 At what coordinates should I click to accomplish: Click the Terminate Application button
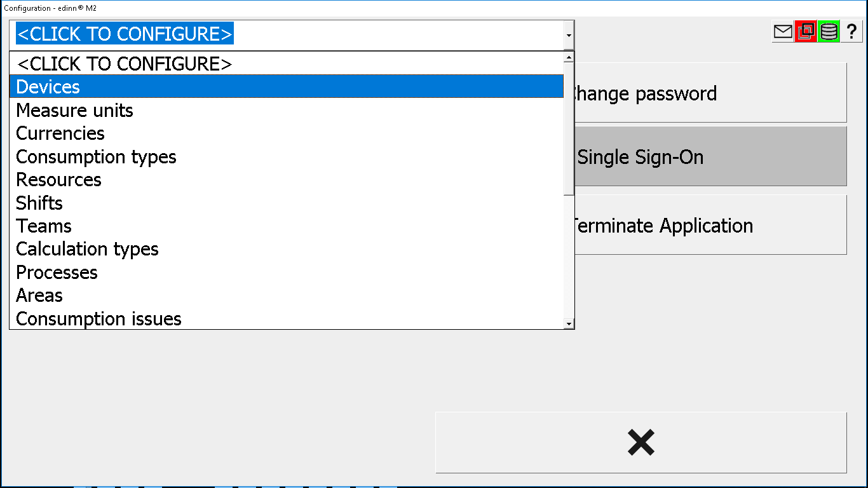pos(710,225)
